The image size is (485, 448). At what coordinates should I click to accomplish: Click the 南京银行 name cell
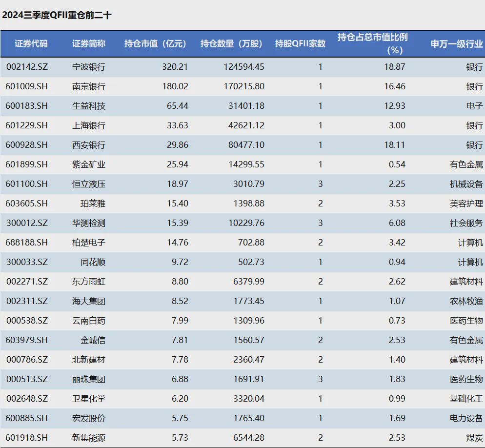[89, 86]
